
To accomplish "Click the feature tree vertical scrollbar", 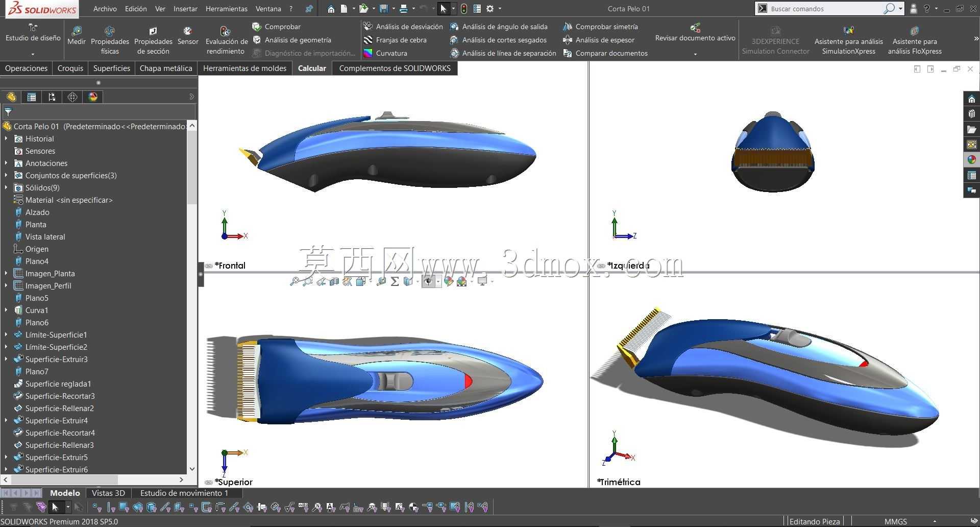I will click(x=192, y=297).
